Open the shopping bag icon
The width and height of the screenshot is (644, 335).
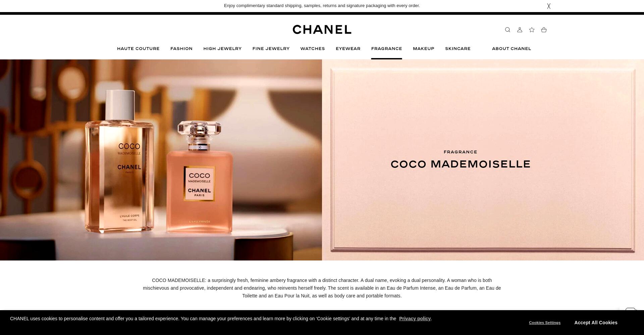544,30
